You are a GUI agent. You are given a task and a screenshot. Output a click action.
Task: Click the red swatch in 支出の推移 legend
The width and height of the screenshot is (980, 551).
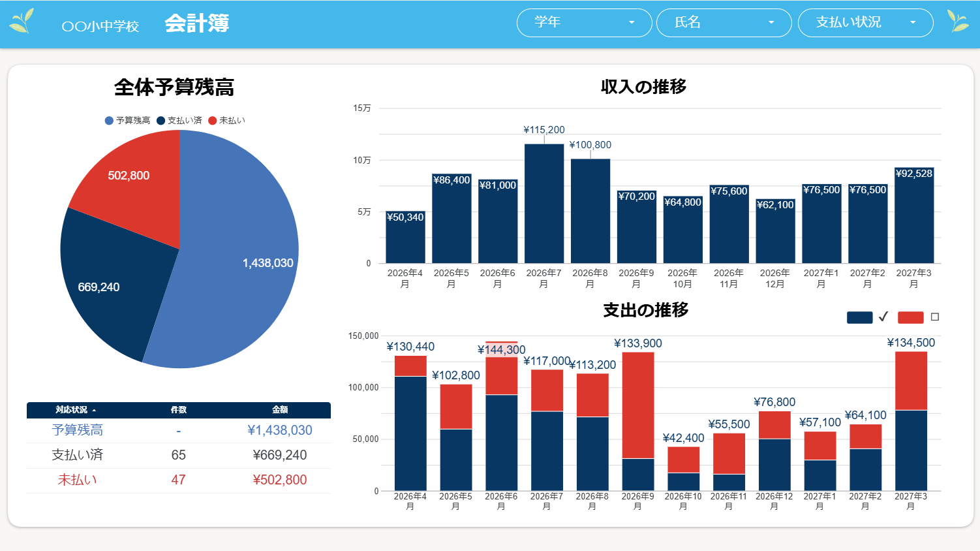pos(910,317)
